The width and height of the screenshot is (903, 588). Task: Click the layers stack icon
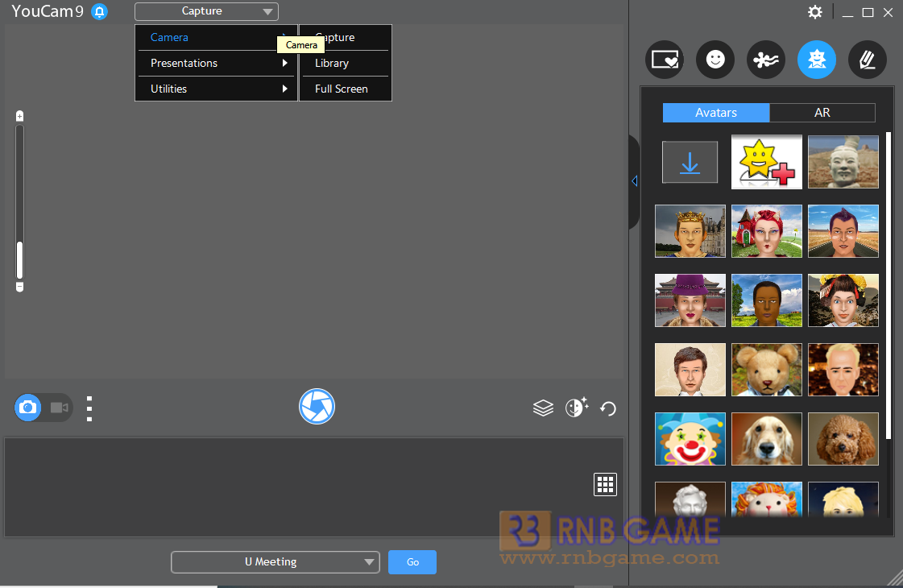click(543, 408)
